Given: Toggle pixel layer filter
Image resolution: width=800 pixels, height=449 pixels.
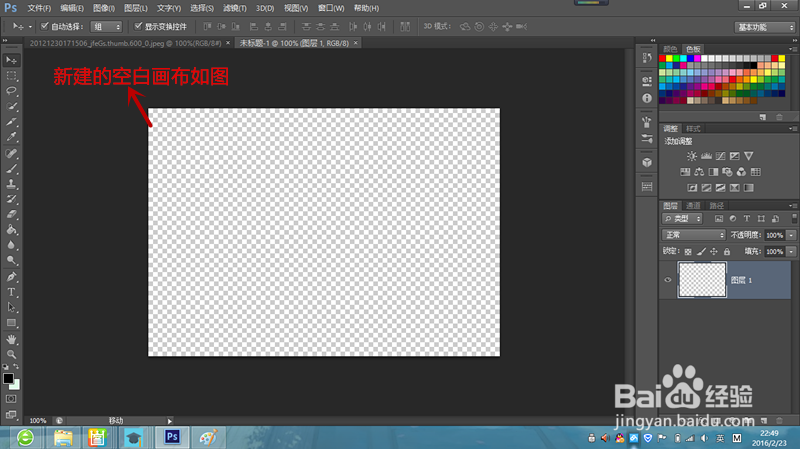Looking at the screenshot, I should click(719, 219).
